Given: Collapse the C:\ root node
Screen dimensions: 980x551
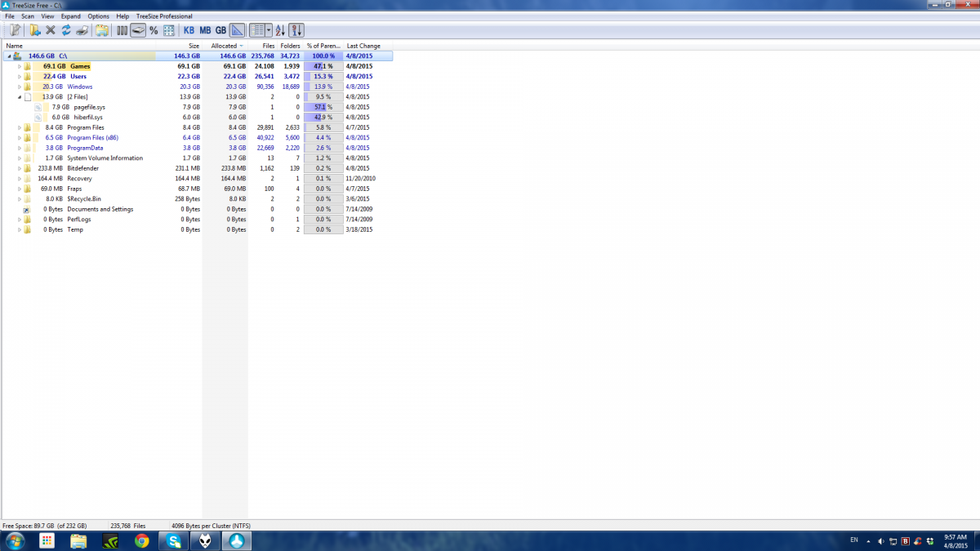Looking at the screenshot, I should tap(9, 56).
